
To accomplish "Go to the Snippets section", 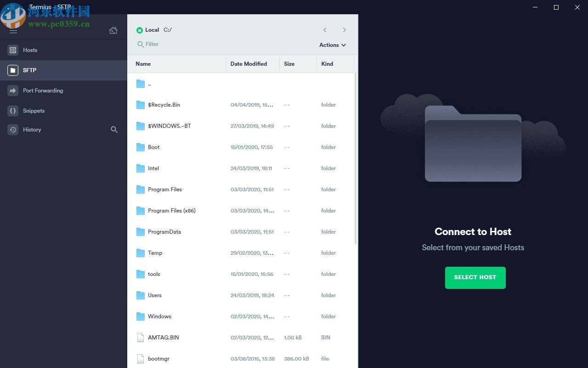I will click(63, 111).
